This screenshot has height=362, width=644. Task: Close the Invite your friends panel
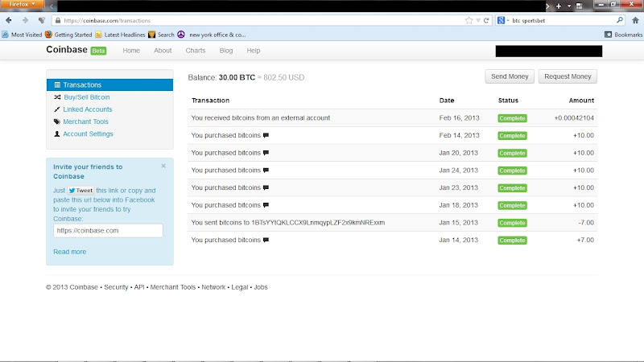coord(163,167)
